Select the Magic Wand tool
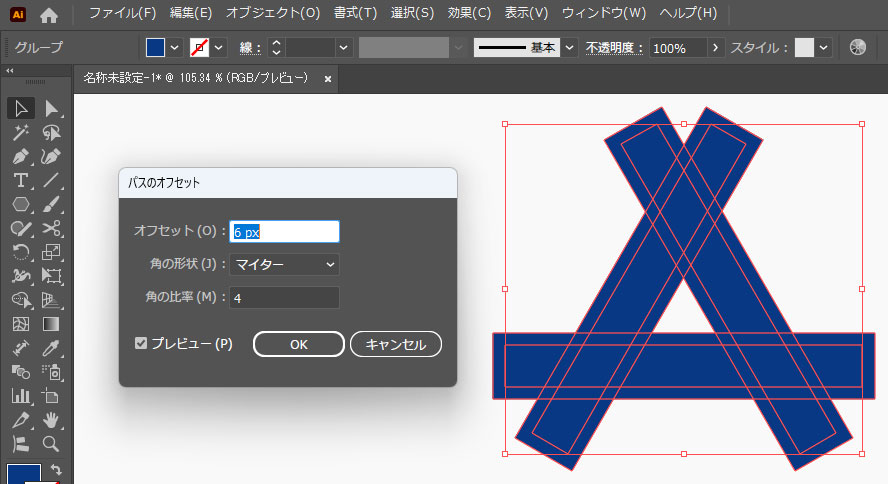The image size is (888, 484). 20,133
